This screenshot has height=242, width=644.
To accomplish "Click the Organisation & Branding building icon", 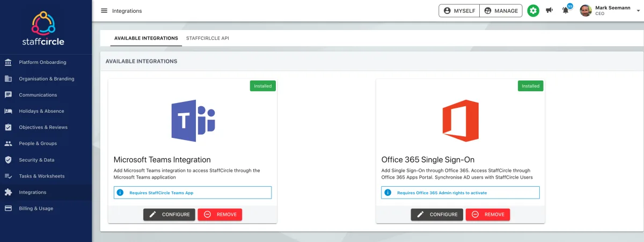I will coord(8,78).
